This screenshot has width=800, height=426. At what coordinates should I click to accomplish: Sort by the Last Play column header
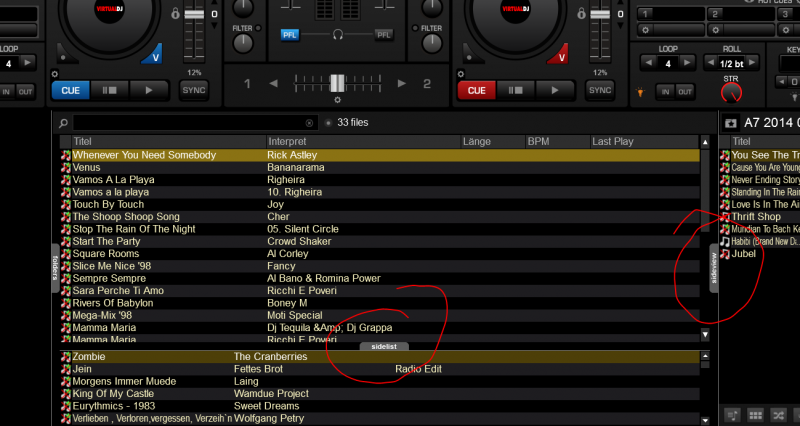click(x=644, y=141)
